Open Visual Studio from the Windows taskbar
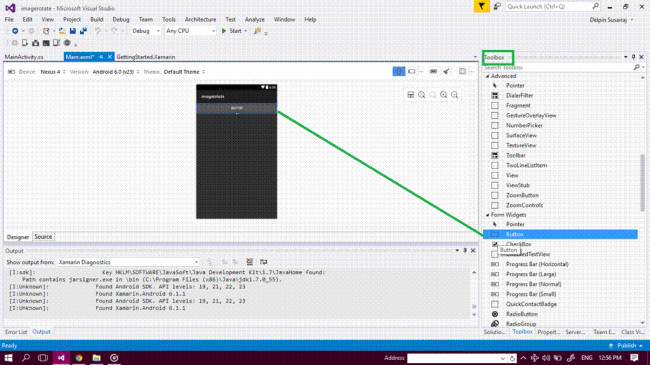 (x=61, y=358)
